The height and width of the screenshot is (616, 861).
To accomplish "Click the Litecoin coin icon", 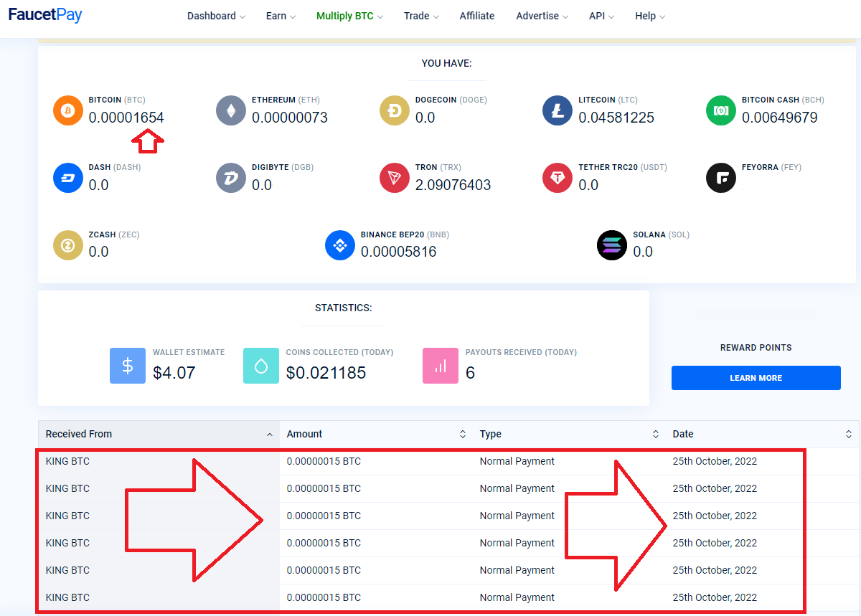I will [557, 110].
